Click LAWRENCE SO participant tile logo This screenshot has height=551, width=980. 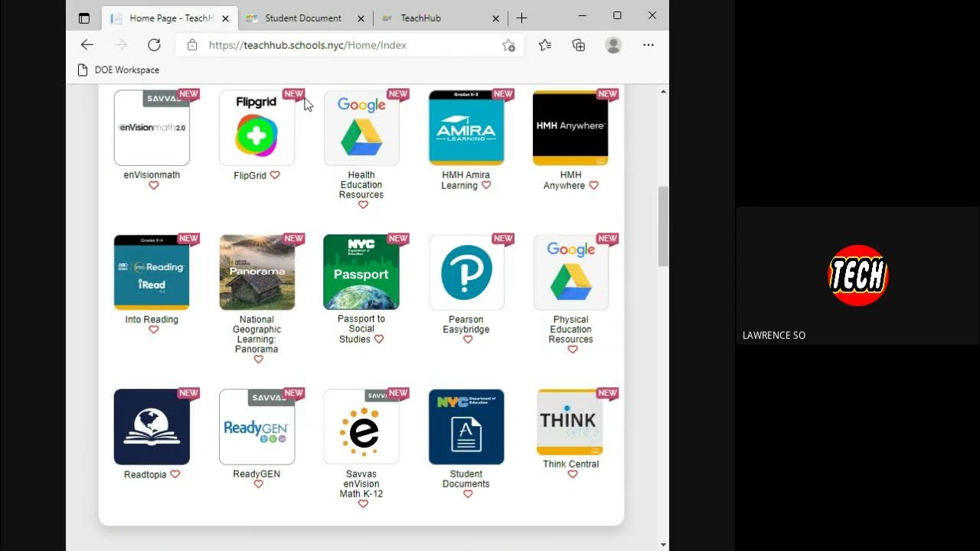858,275
